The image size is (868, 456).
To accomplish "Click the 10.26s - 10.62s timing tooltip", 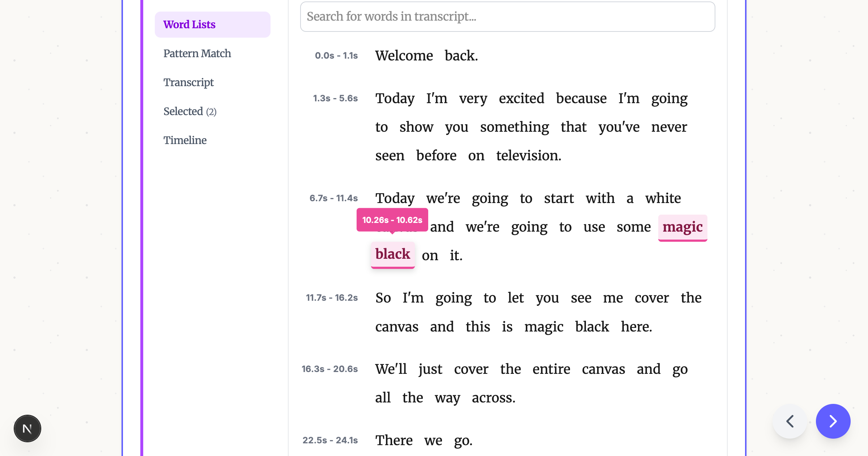I will [x=392, y=219].
